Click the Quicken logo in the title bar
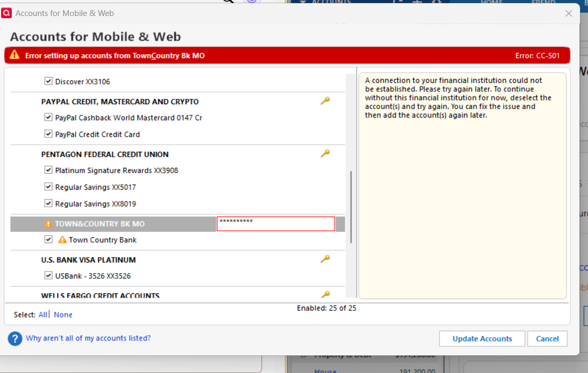The image size is (588, 373). (x=6, y=13)
